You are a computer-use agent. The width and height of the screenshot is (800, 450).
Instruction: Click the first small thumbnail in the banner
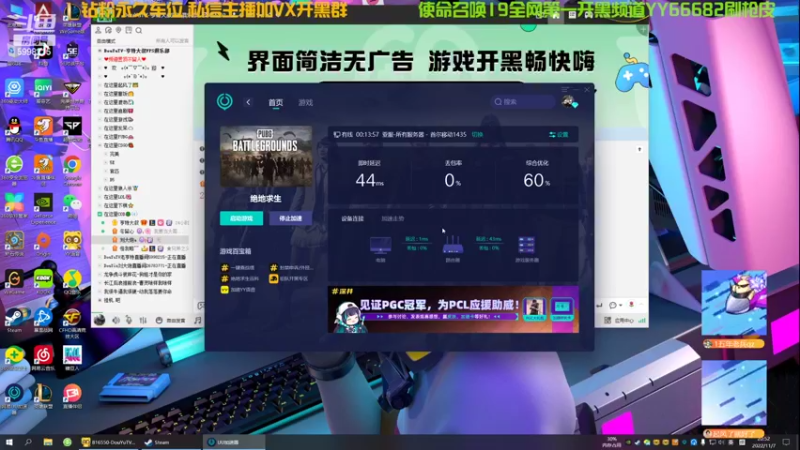[x=534, y=309]
